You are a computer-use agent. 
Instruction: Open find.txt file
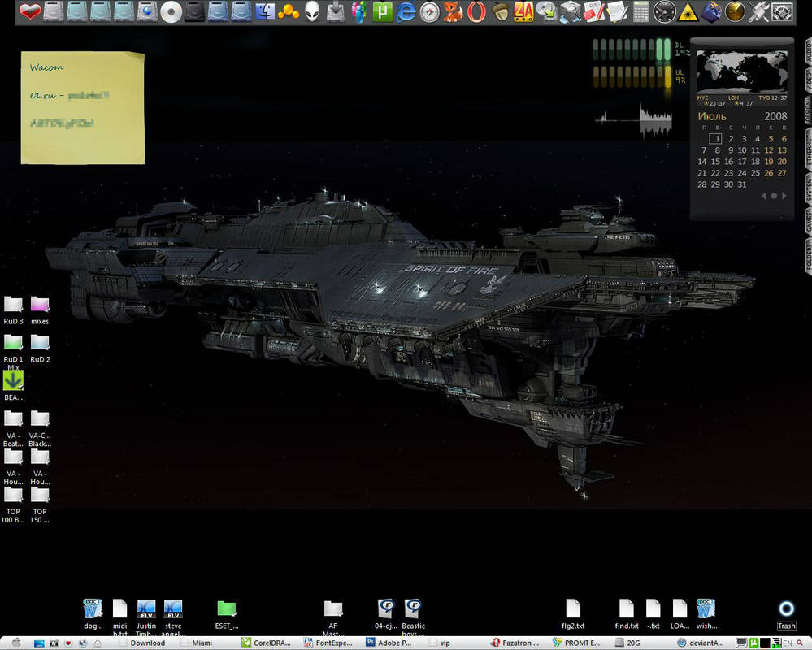pos(627,614)
